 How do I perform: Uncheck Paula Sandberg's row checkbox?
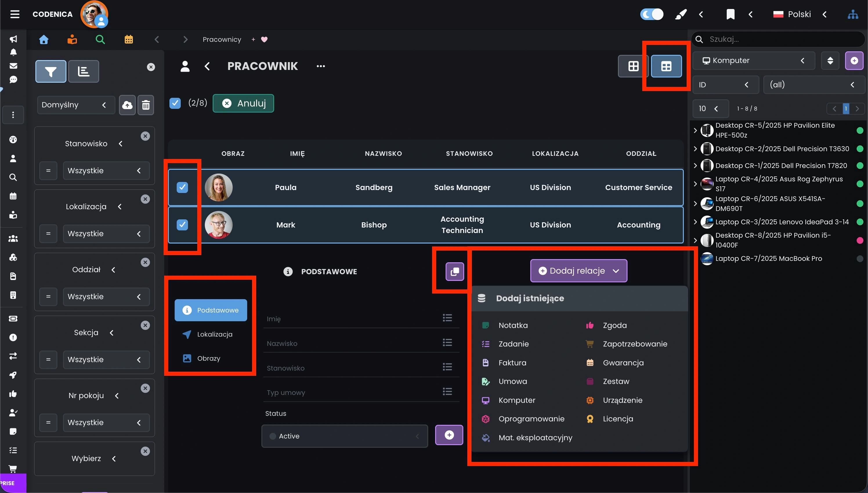[182, 187]
